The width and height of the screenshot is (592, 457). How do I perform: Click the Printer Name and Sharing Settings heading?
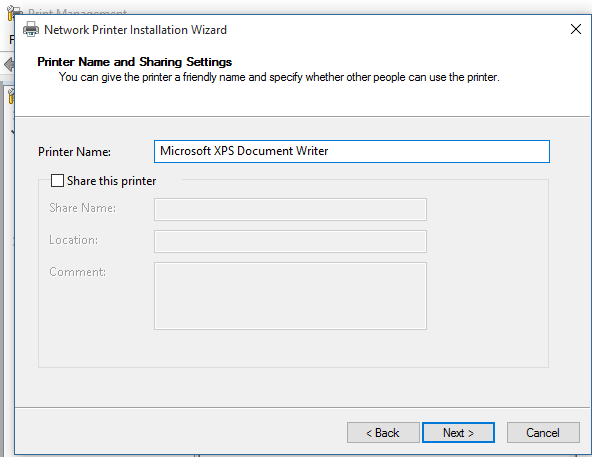(x=134, y=62)
